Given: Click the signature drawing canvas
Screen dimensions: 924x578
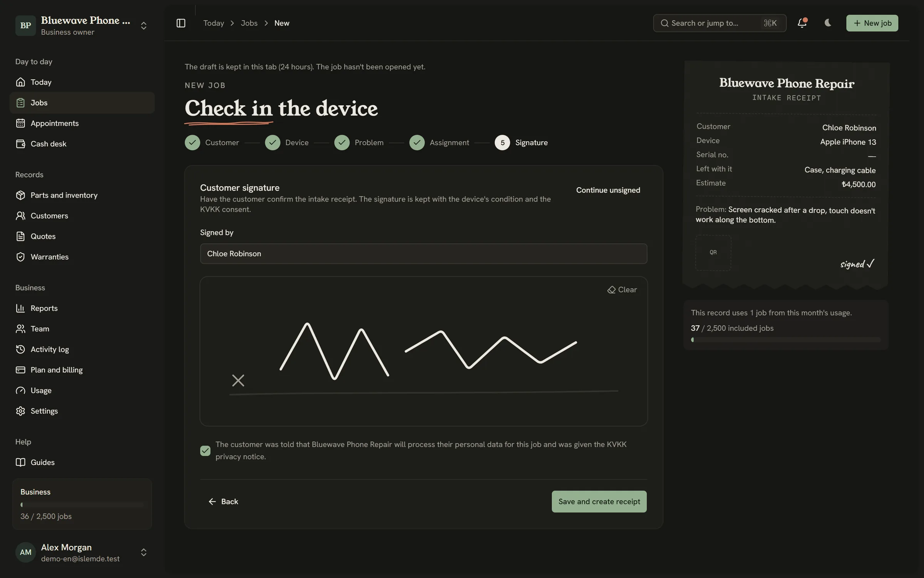Looking at the screenshot, I should tap(423, 351).
